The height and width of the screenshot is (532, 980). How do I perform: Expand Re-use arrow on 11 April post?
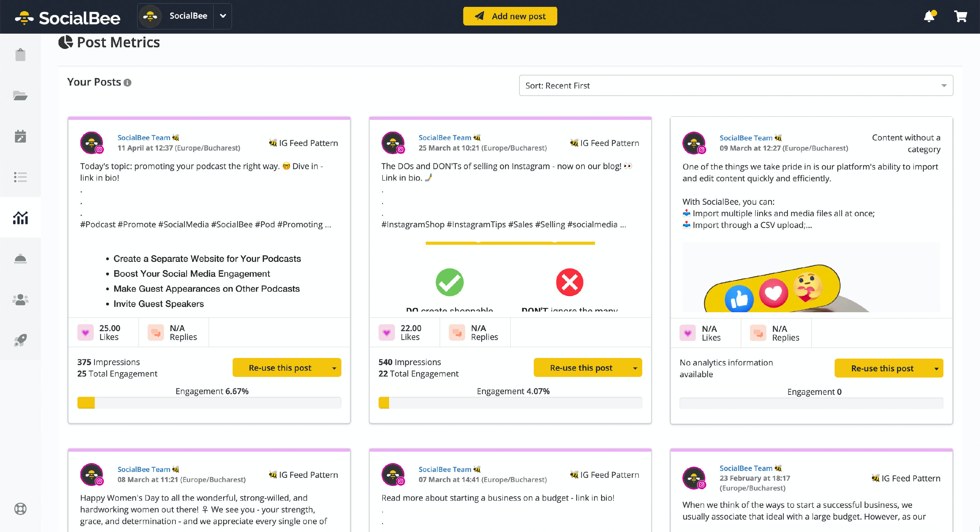334,368
